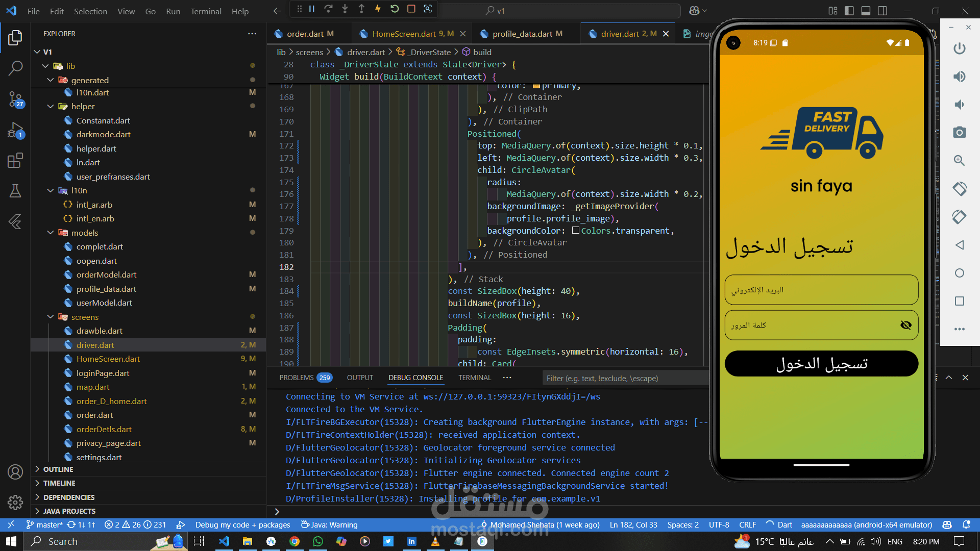Expand the DEPENDENCIES section

click(x=69, y=497)
